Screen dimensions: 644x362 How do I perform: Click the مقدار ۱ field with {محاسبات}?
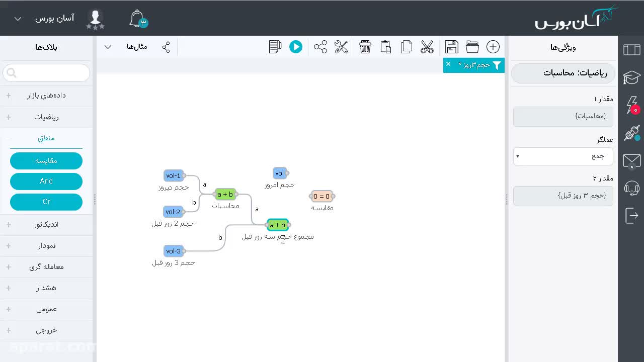point(563,116)
